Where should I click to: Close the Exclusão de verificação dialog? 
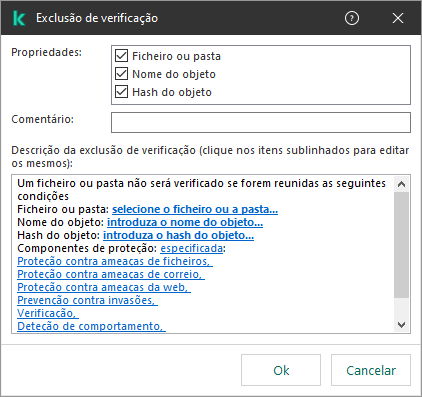(x=398, y=18)
